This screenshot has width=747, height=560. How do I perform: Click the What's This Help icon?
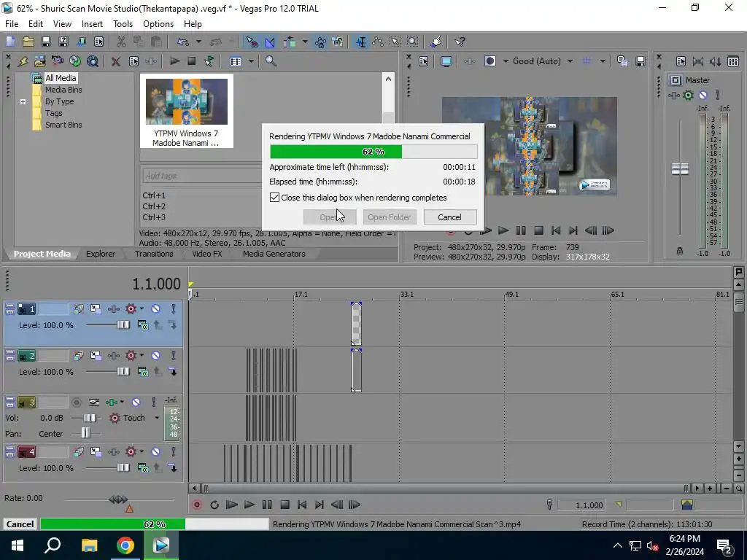click(460, 42)
